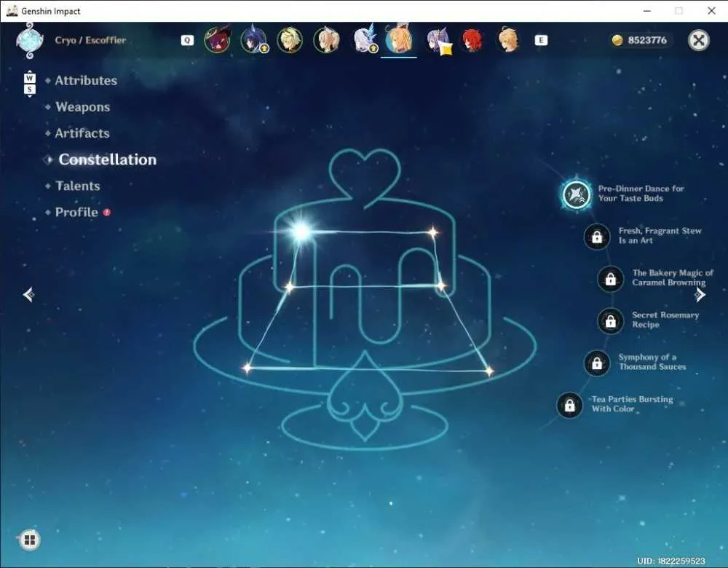This screenshot has width=728, height=568.
Task: Click the Mora coin icon
Action: (x=617, y=40)
